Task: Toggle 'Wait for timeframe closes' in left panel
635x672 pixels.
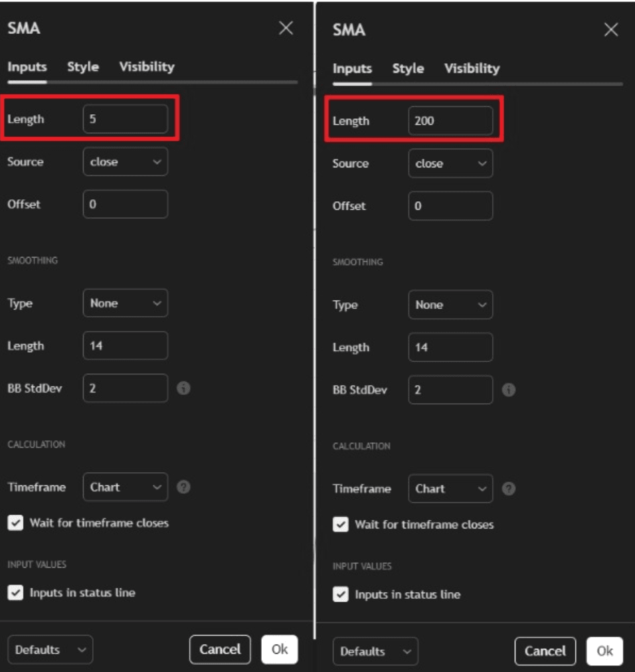Action: [x=15, y=523]
